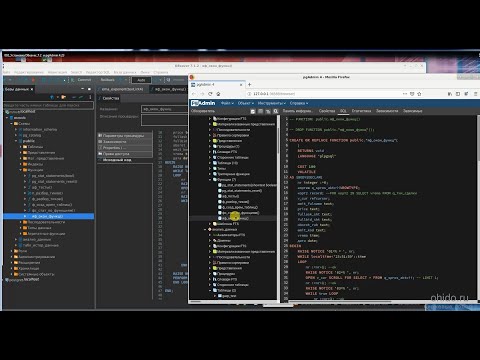Image resolution: width=480 pixels, height=360 pixels.
Task: Select pg_stat_statements_reset() in pgAdmin tree
Action: pos(241,191)
